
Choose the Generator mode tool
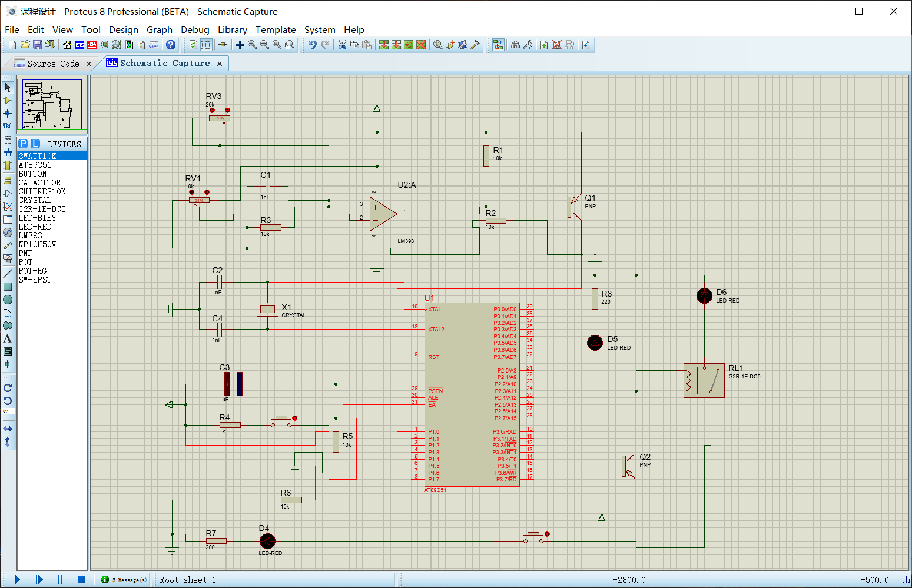(8, 232)
